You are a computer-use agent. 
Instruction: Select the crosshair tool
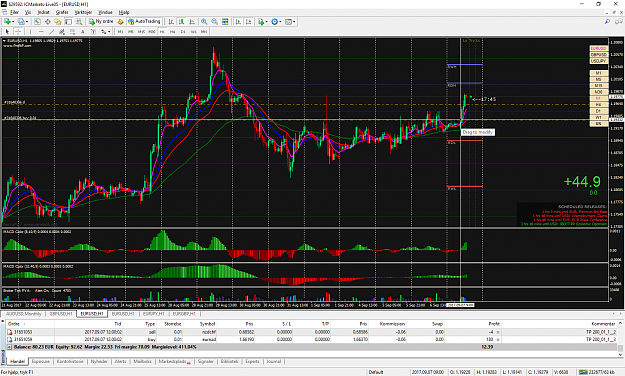[x=18, y=31]
